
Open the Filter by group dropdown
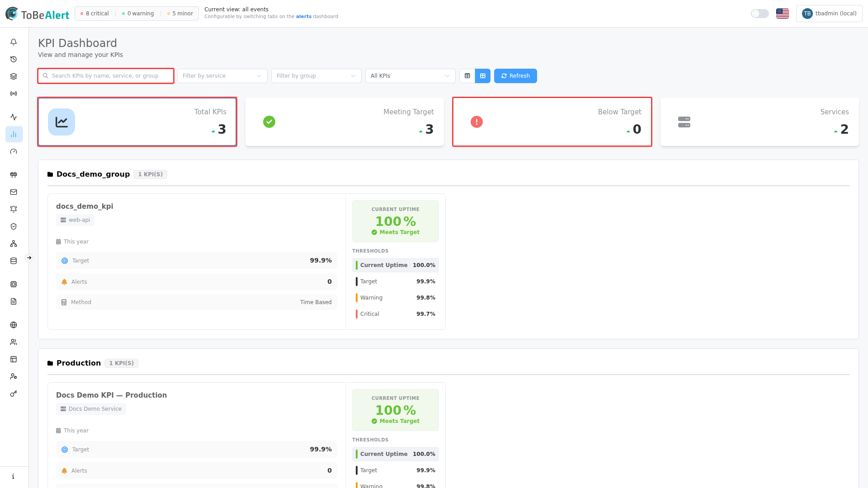click(x=316, y=76)
